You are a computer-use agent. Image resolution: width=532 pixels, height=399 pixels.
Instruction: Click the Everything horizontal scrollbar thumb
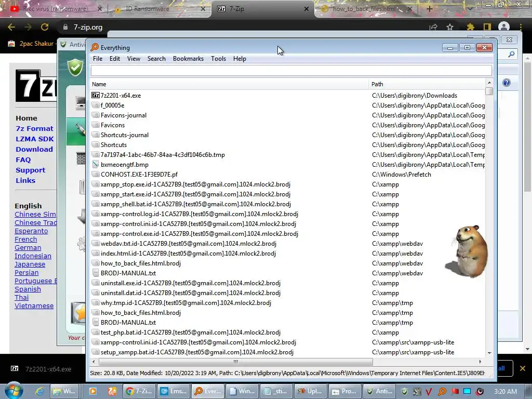235,362
